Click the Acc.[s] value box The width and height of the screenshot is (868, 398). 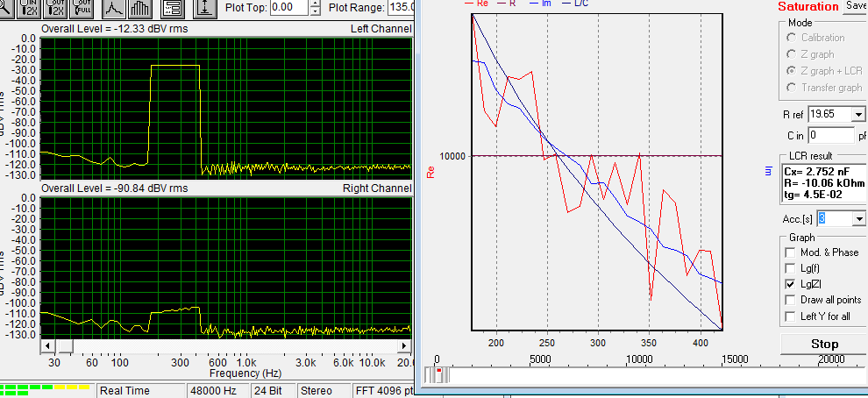click(x=836, y=218)
